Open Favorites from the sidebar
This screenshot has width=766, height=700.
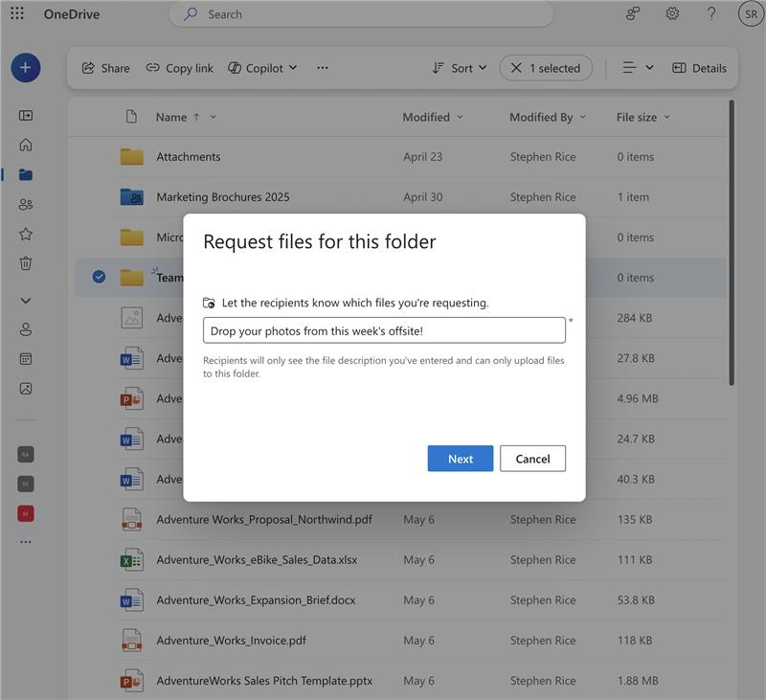[26, 233]
